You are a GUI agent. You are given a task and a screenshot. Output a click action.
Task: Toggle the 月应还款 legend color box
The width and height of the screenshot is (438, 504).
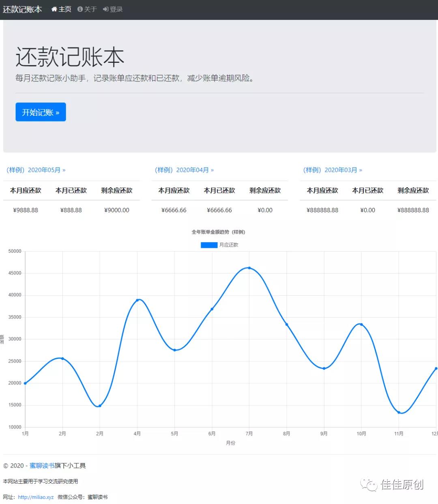(209, 245)
